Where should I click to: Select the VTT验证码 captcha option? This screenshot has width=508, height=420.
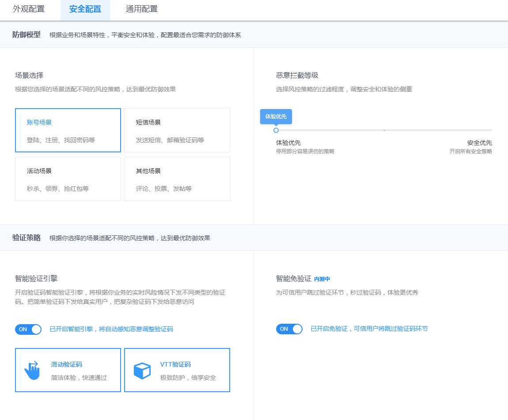pyautogui.click(x=177, y=370)
